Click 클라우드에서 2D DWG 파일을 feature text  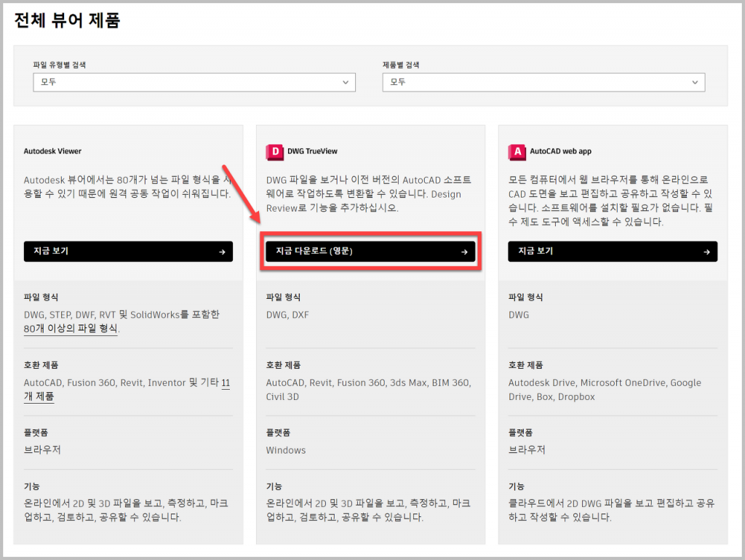point(611,510)
